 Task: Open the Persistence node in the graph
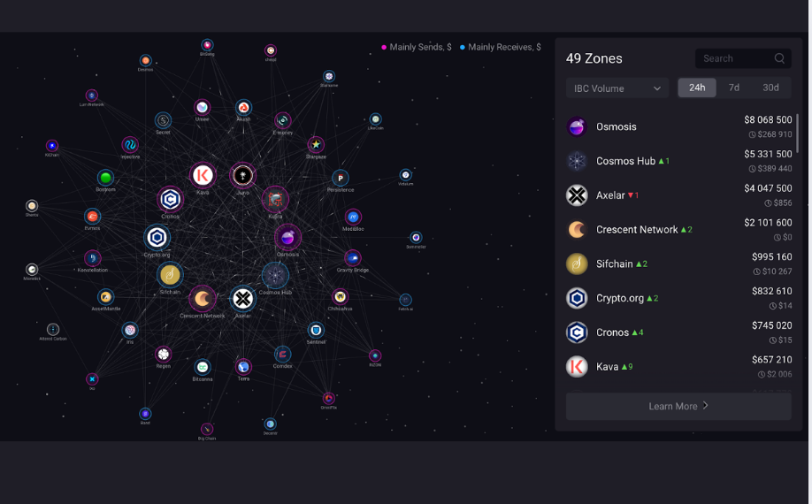tap(341, 178)
